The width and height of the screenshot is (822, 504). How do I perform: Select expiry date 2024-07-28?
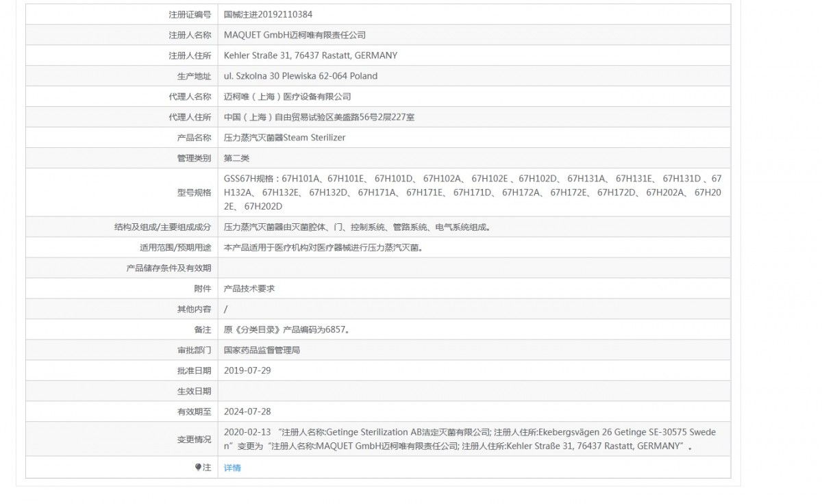247,412
